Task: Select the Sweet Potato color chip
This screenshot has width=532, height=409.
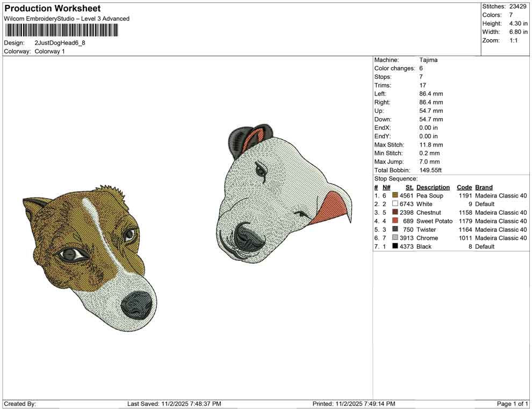Action: 394,221
